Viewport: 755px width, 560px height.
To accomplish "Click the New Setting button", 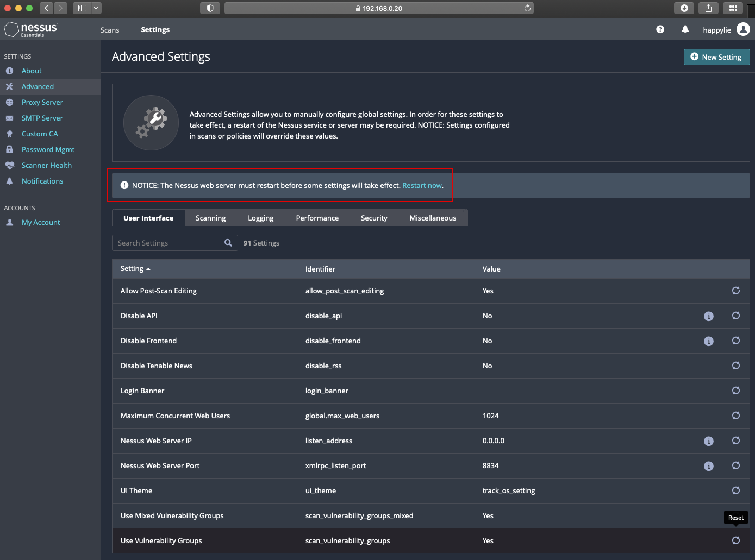I will point(716,57).
